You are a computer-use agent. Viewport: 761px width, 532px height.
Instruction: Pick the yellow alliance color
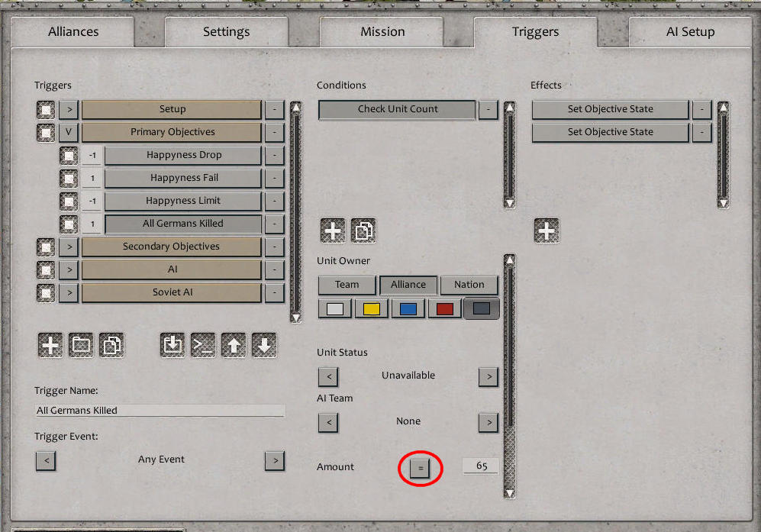coord(372,308)
